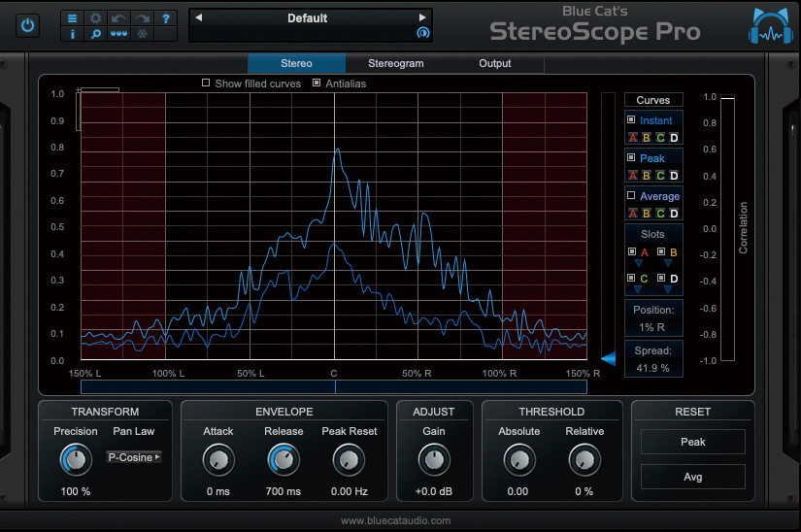Click the Peak reset button
The image size is (801, 532).
[x=692, y=442]
